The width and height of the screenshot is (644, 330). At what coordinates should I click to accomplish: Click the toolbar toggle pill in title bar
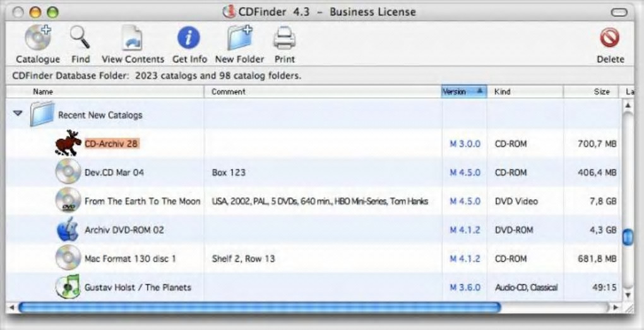[x=619, y=13]
